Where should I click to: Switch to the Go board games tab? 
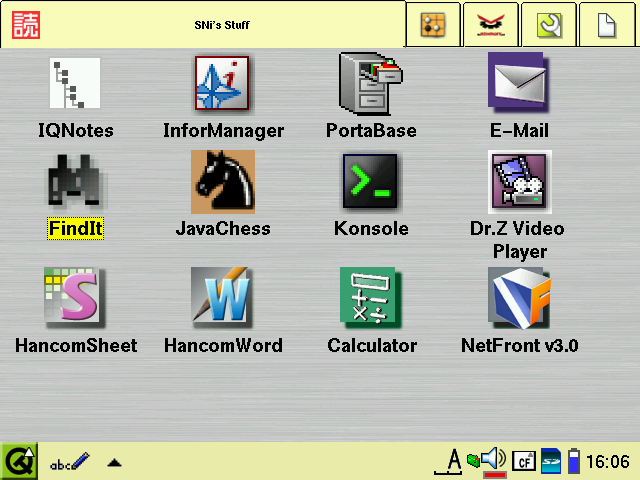(433, 25)
